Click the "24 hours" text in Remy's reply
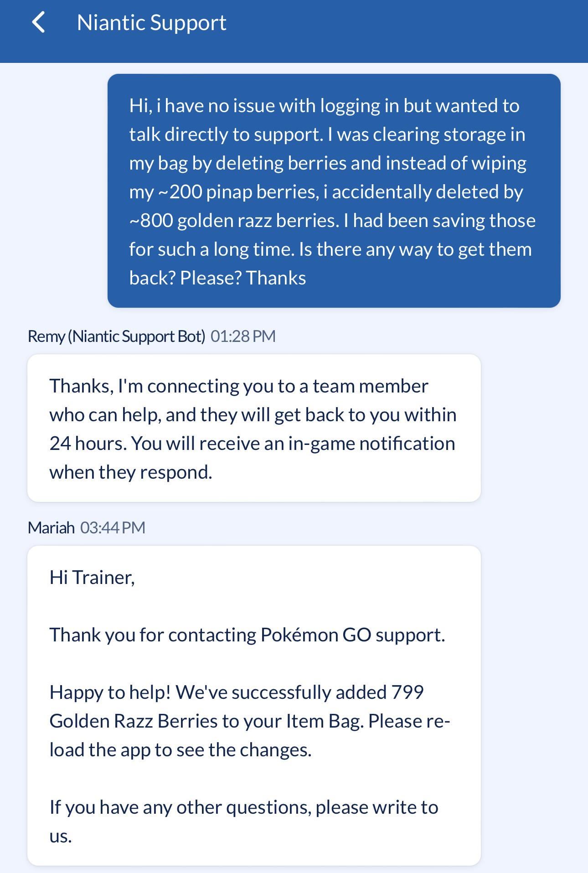This screenshot has width=588, height=873. (88, 444)
